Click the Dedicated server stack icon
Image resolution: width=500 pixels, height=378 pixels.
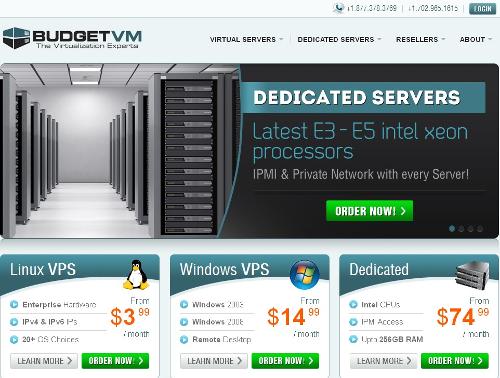pyautogui.click(x=473, y=275)
